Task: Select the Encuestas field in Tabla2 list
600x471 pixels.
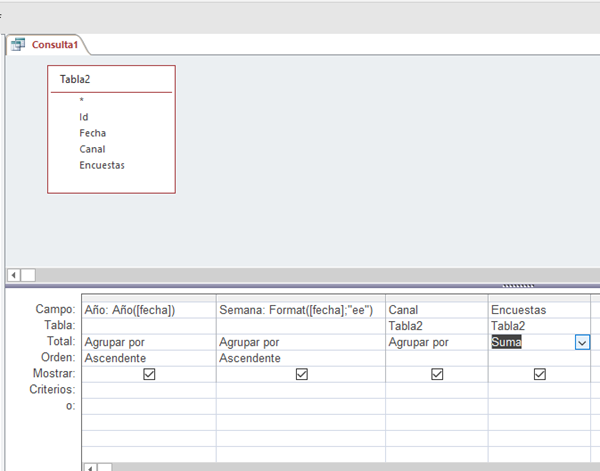Action: pyautogui.click(x=102, y=165)
